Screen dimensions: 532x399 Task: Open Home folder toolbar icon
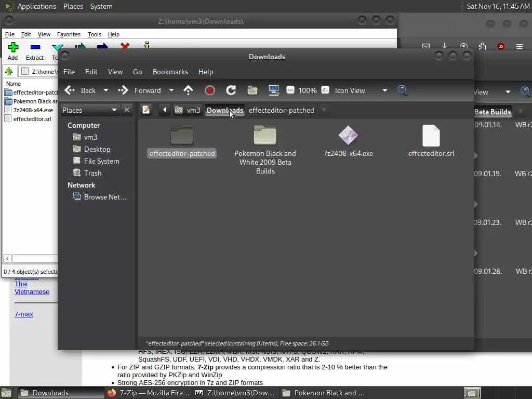coord(252,90)
